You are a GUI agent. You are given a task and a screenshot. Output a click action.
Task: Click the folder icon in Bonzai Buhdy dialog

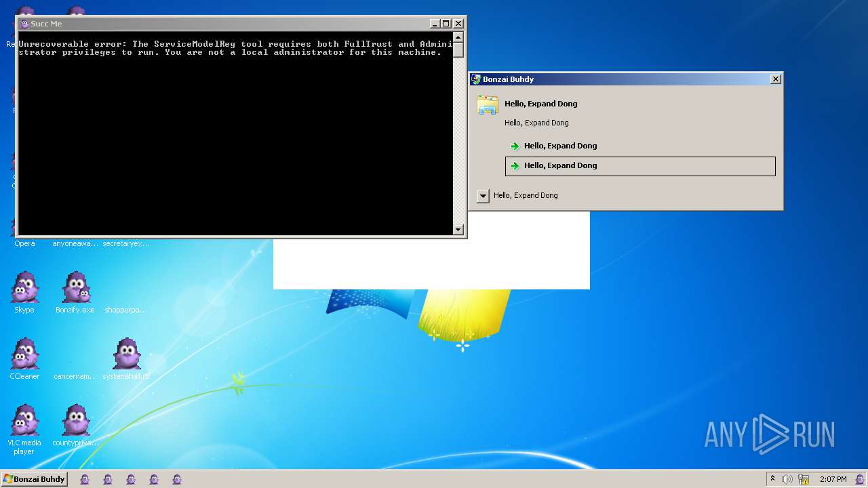click(488, 104)
